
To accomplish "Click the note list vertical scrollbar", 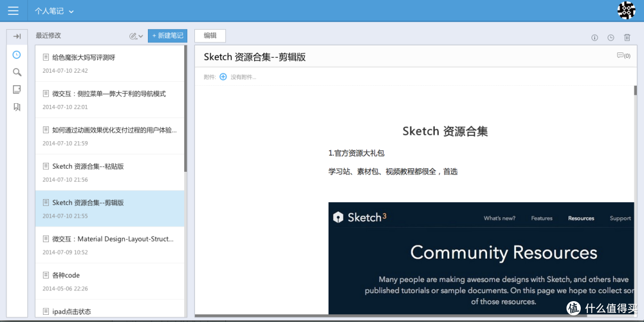I will 185,109.
